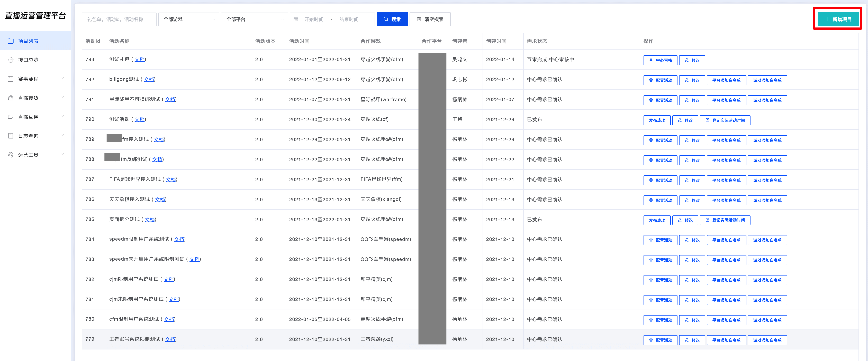
Task: Click 平台添加白名单 for activity 782
Action: (726, 280)
